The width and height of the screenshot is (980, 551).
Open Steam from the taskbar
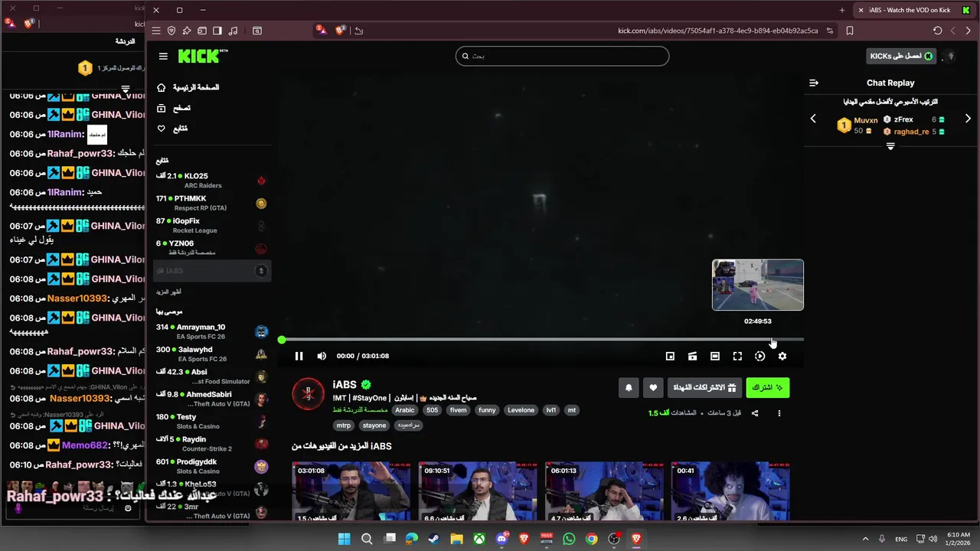coord(434,539)
